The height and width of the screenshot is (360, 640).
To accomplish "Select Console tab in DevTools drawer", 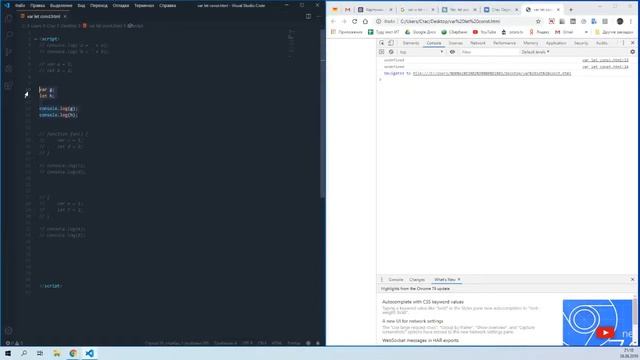I will click(396, 280).
